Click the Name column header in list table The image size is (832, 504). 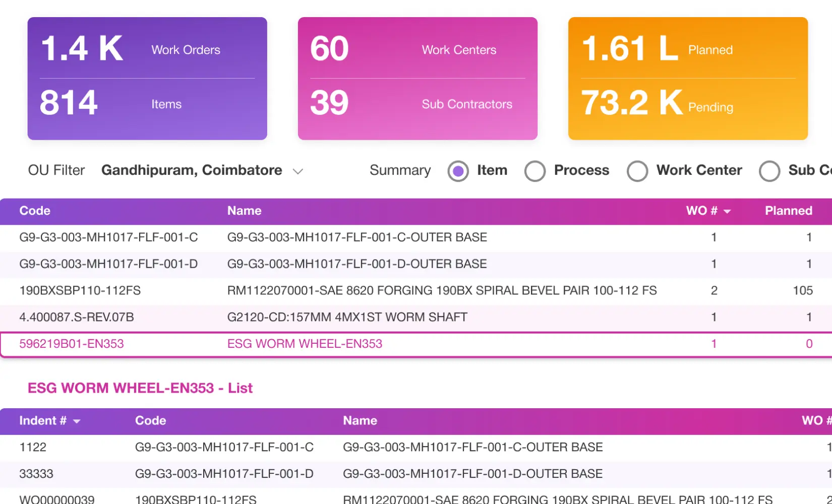click(x=360, y=420)
